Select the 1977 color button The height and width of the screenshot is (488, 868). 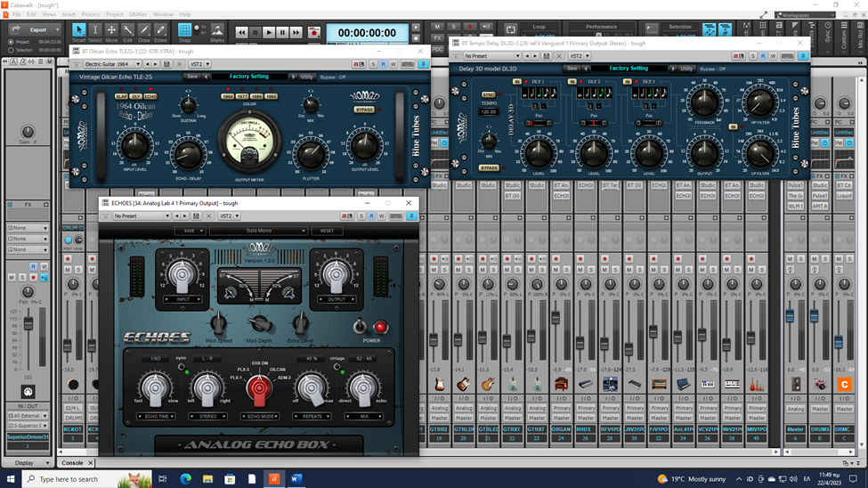point(242,96)
